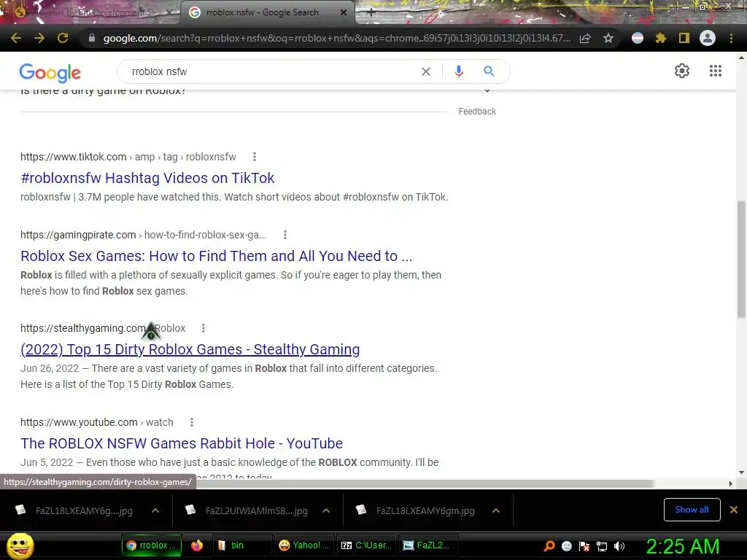Open '#robloxnsfw Hashtag Videos on TikTok' link
747x560 pixels.
[147, 178]
